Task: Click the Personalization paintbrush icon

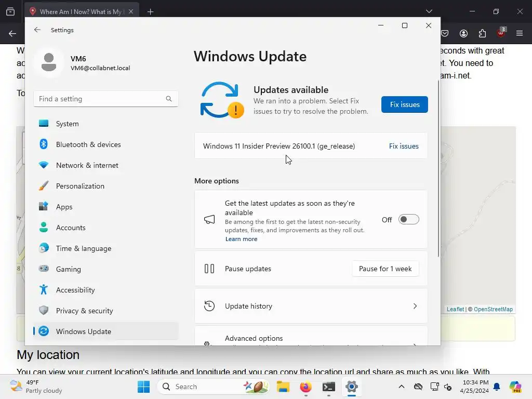Action: (44, 186)
